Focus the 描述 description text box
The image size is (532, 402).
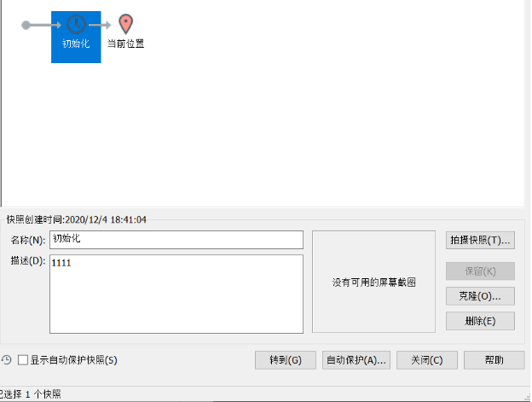click(176, 294)
